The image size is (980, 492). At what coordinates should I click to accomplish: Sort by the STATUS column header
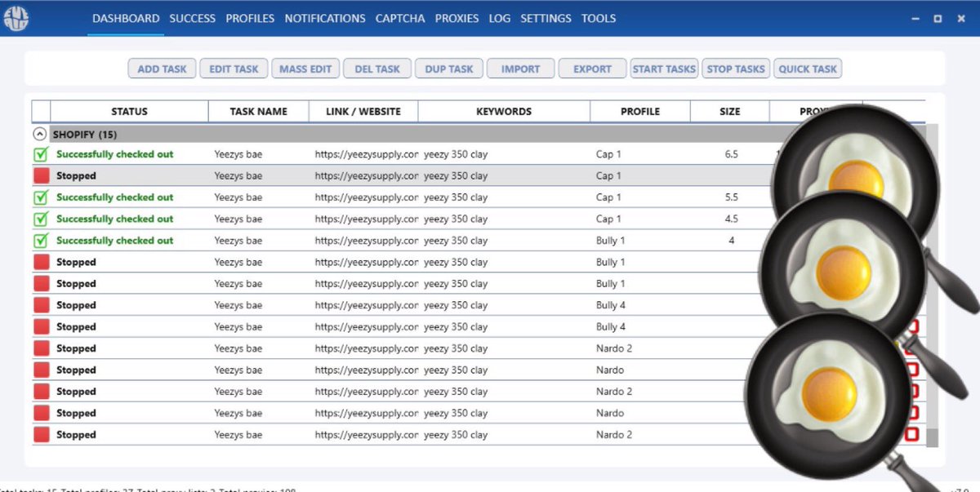click(x=129, y=111)
